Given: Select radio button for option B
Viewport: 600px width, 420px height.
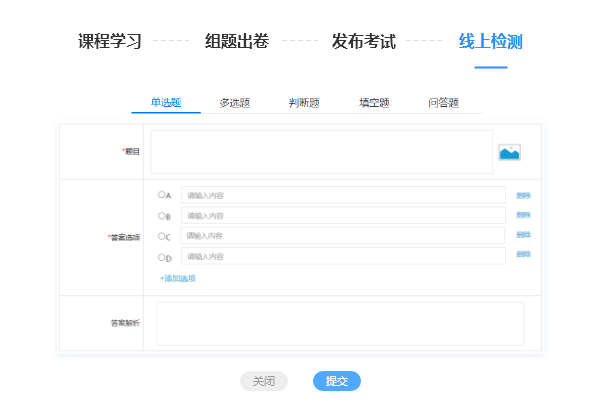Looking at the screenshot, I should click(162, 215).
